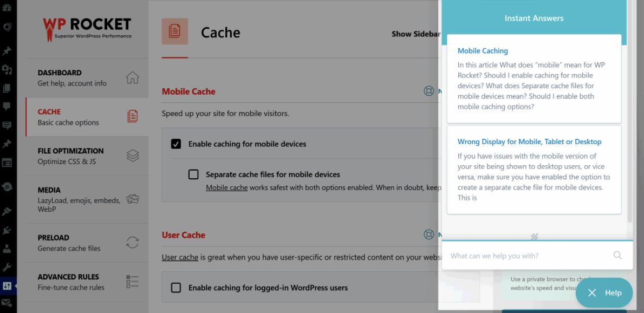The image size is (644, 313).
Task: Click the refresh arrows icon next to Preload
Action: click(132, 243)
